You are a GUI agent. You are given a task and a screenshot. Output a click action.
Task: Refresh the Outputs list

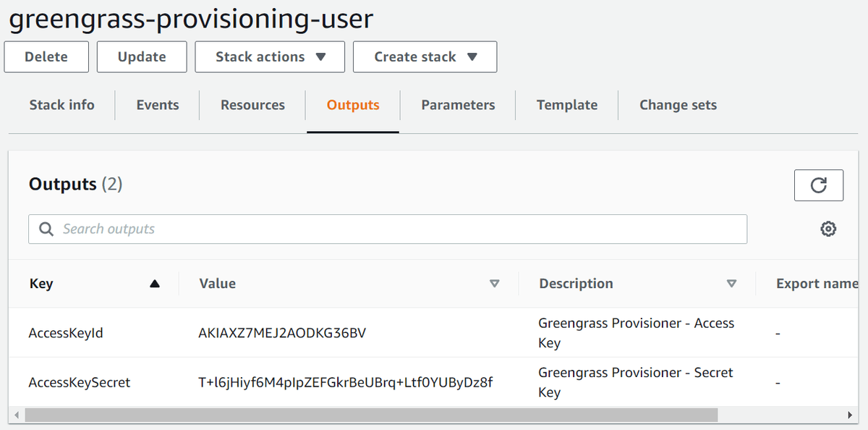tap(818, 185)
